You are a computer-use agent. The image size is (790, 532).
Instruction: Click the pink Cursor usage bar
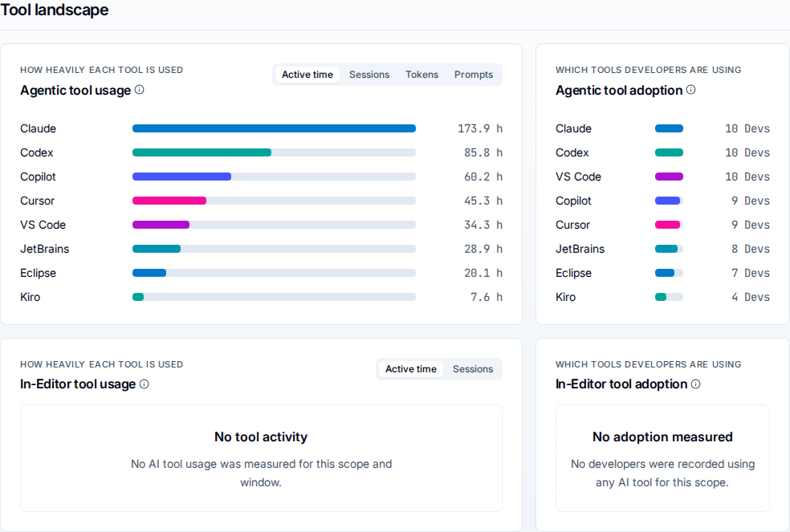pyautogui.click(x=169, y=201)
